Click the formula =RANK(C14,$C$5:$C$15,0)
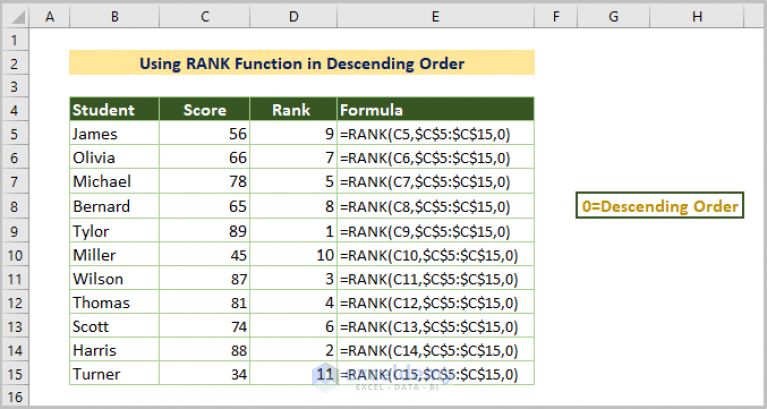 pyautogui.click(x=435, y=350)
